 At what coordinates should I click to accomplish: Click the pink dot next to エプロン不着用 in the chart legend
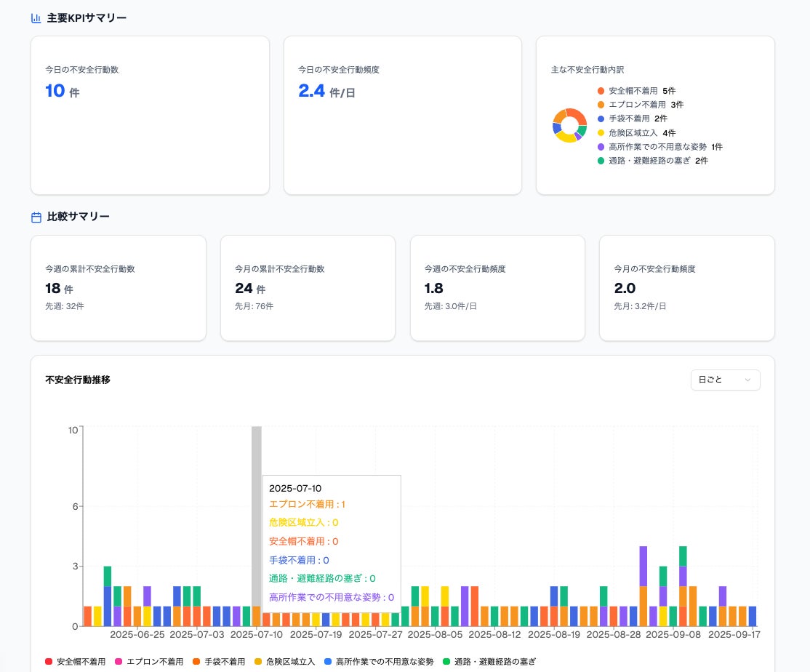point(119,662)
